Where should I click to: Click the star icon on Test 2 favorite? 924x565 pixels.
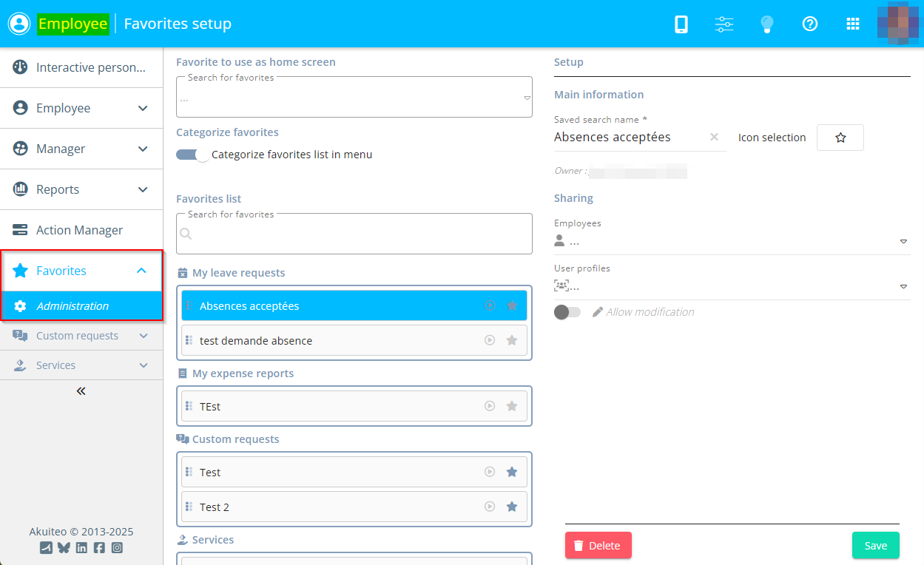(x=512, y=507)
